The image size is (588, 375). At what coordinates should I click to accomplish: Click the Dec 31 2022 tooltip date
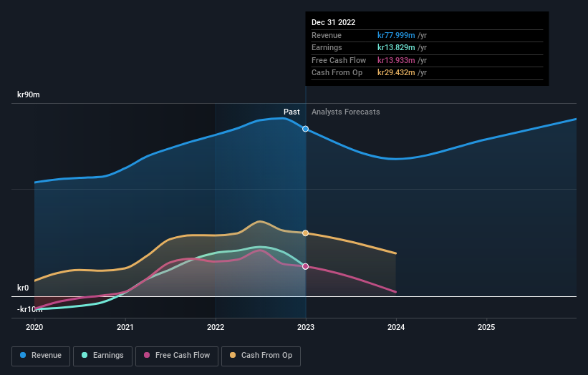coord(333,22)
